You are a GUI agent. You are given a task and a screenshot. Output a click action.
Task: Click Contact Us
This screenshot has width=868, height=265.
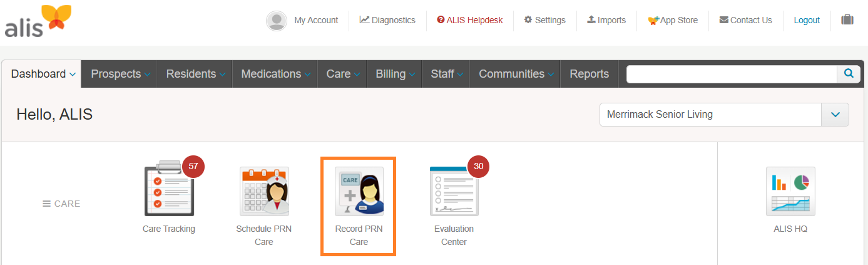point(746,20)
